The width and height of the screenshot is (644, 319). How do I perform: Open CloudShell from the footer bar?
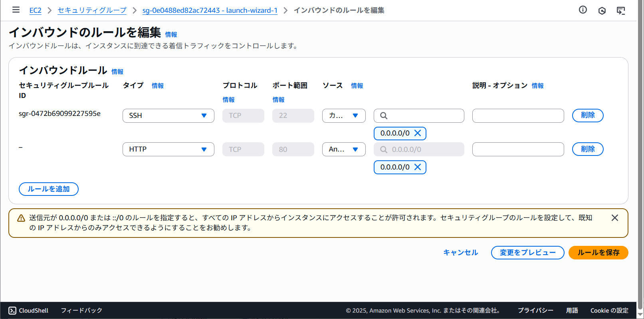tap(28, 311)
